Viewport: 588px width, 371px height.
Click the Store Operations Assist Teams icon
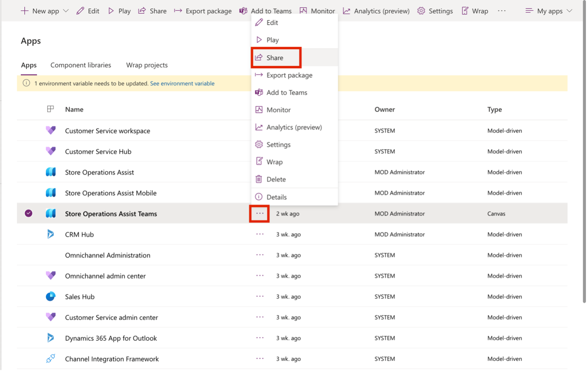point(51,213)
